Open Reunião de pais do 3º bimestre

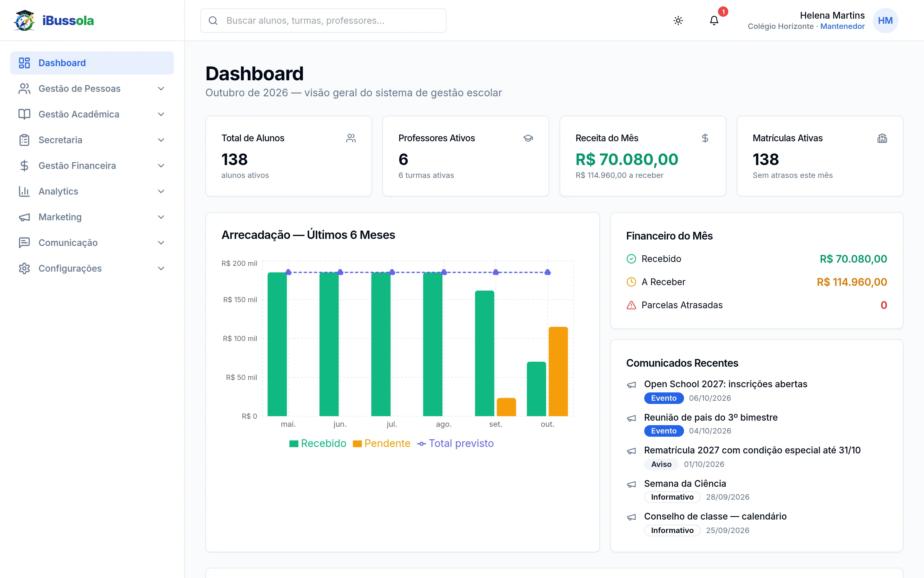pyautogui.click(x=711, y=417)
